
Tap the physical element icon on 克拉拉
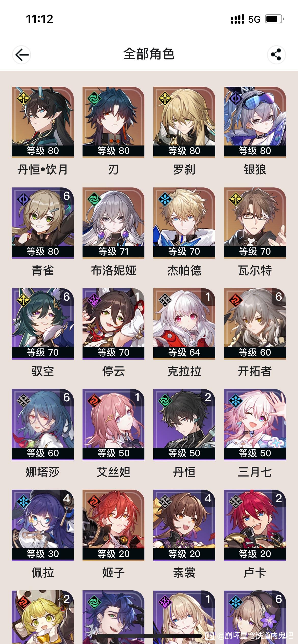(165, 300)
